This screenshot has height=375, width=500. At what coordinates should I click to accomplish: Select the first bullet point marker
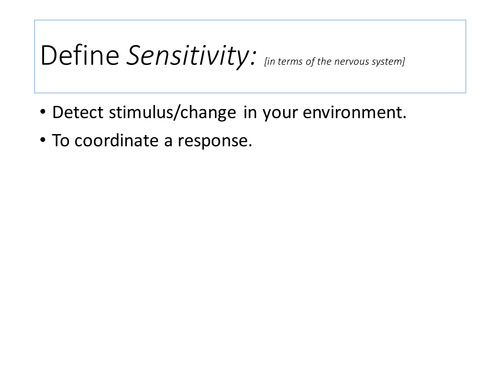tap(43, 112)
